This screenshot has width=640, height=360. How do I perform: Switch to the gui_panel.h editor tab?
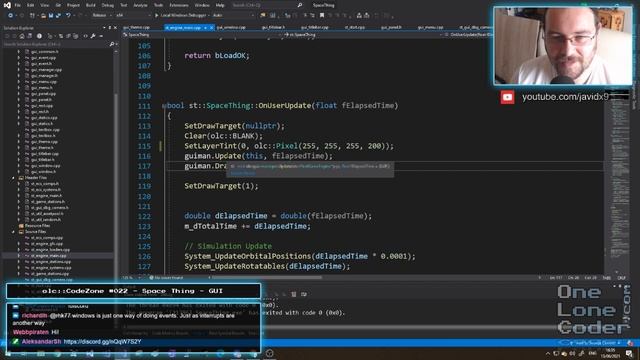coord(391,27)
